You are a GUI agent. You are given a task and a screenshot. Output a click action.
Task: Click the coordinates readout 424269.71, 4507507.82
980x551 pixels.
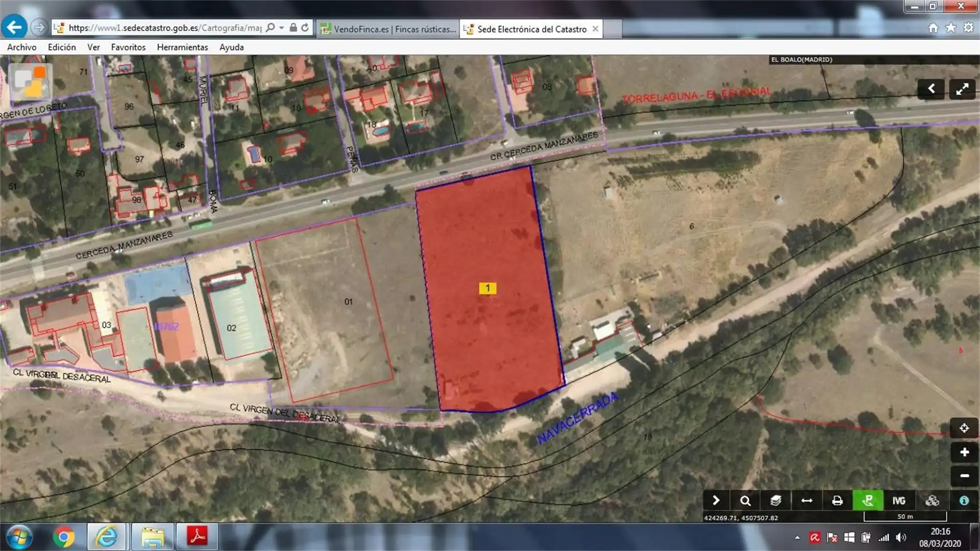[x=741, y=518]
